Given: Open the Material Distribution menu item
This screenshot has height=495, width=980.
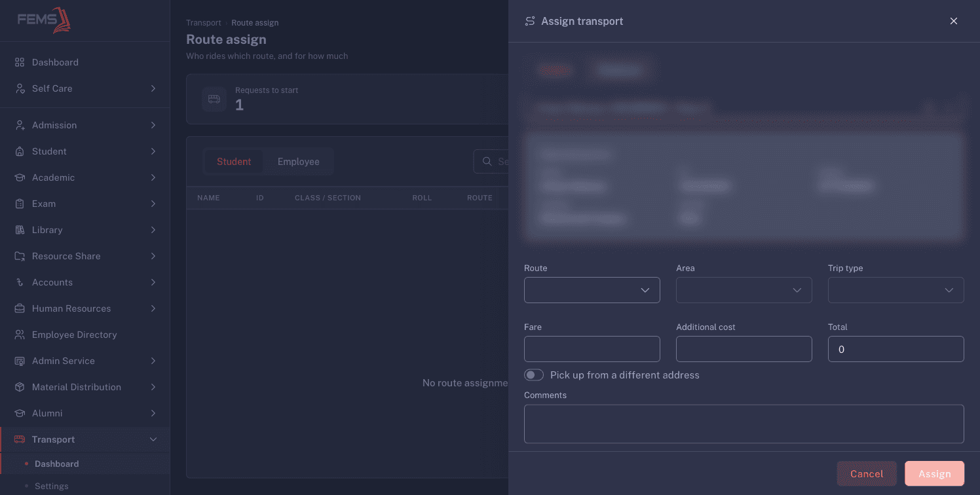Looking at the screenshot, I should click(x=85, y=387).
